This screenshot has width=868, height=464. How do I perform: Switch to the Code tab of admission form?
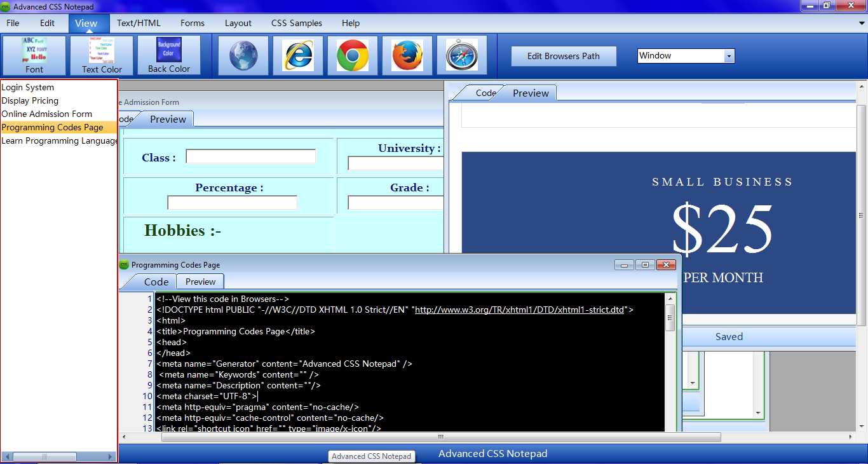125,119
